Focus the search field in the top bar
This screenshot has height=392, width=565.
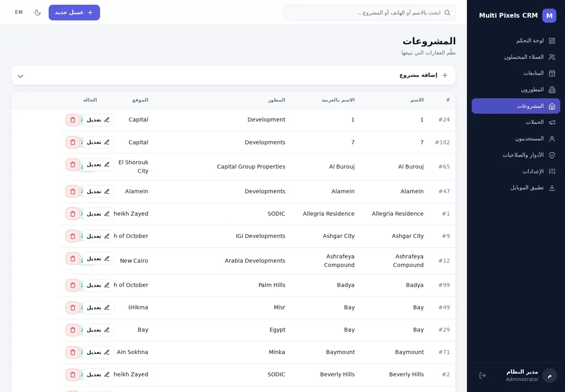point(369,13)
